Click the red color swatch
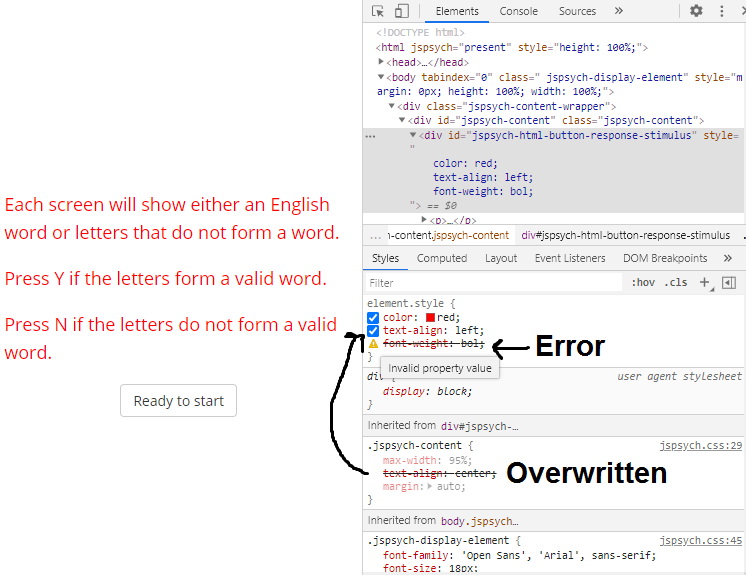Image resolution: width=749 pixels, height=575 pixels. (431, 318)
